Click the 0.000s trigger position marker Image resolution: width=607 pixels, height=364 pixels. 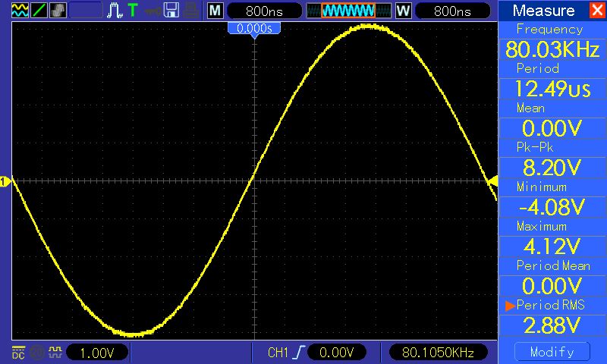(x=254, y=30)
